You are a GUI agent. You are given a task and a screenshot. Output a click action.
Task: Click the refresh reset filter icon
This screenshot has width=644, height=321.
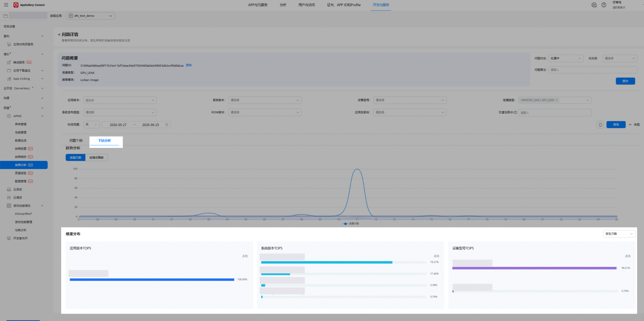[x=600, y=125]
